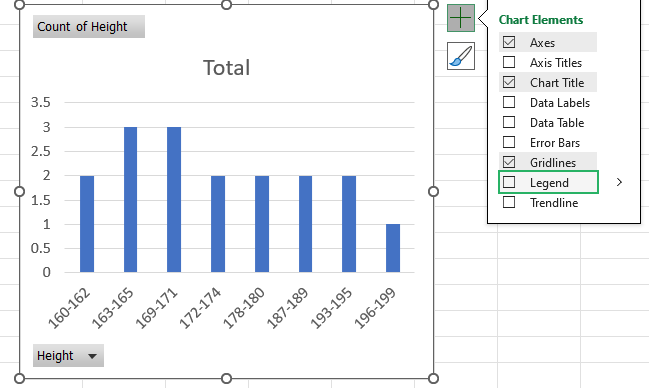Enable the Data Table checkbox
Screen dimensions: 649x388
pyautogui.click(x=509, y=122)
